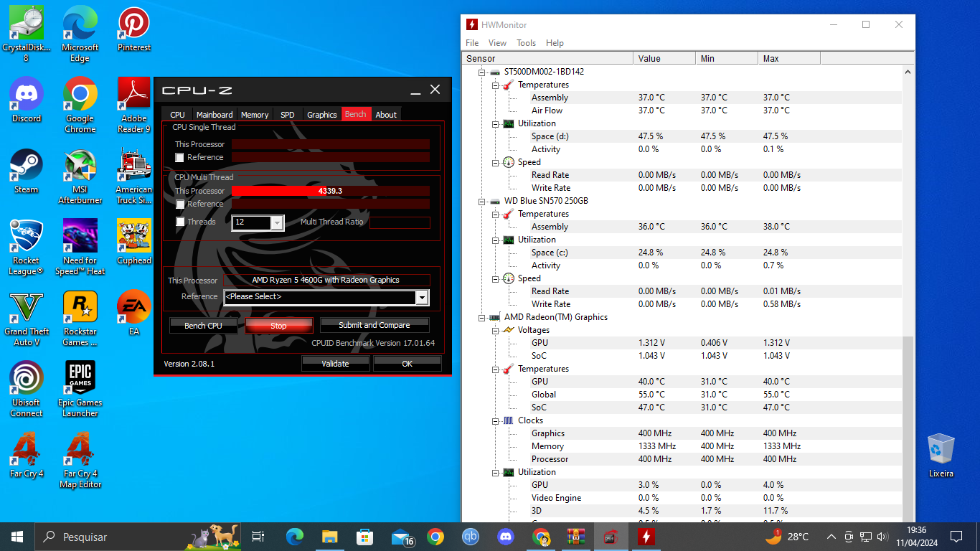Switch to the CPU tab in CPU-Z

(x=177, y=115)
